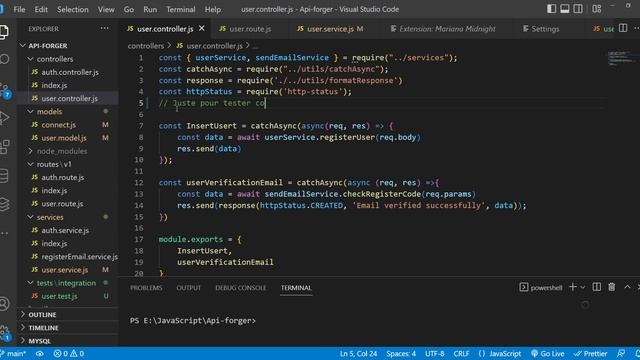The image size is (640, 360).
Task: Click Ln 5, Col 24 cursor position
Action: [358, 353]
